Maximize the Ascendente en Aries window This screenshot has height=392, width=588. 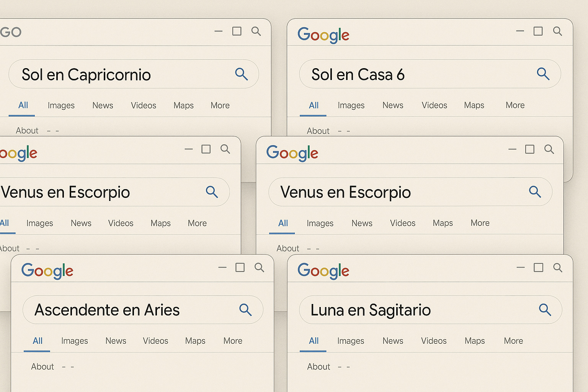click(x=240, y=267)
